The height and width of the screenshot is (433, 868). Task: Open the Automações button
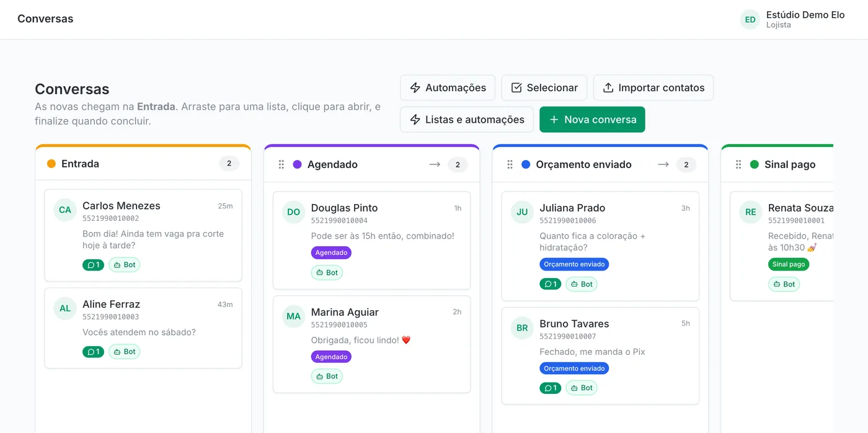pos(448,87)
